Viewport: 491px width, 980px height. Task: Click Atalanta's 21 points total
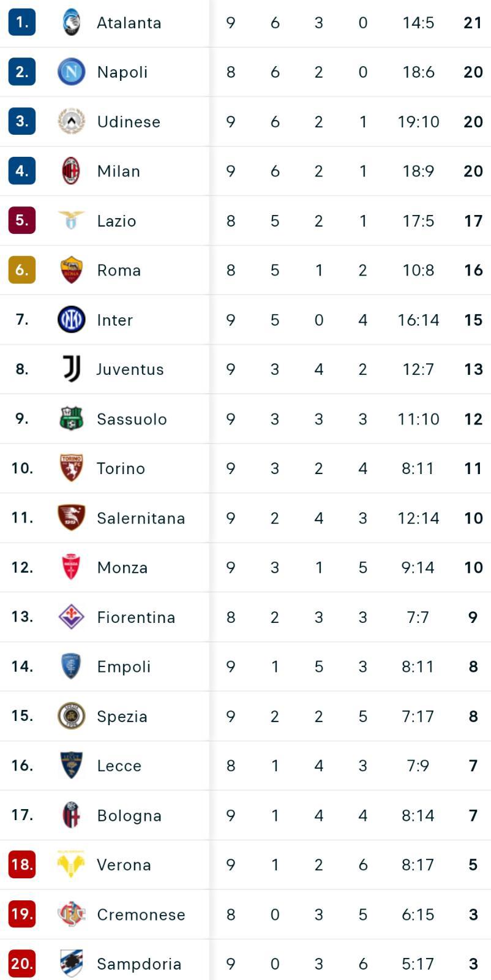pyautogui.click(x=473, y=23)
